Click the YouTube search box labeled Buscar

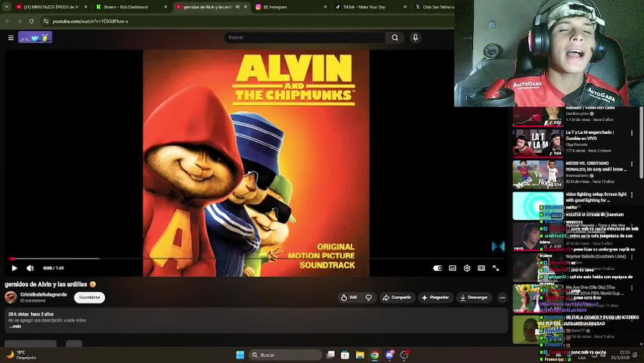(305, 37)
